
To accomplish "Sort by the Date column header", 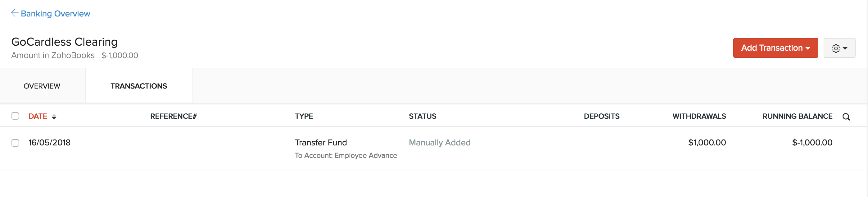I will pyautogui.click(x=38, y=117).
